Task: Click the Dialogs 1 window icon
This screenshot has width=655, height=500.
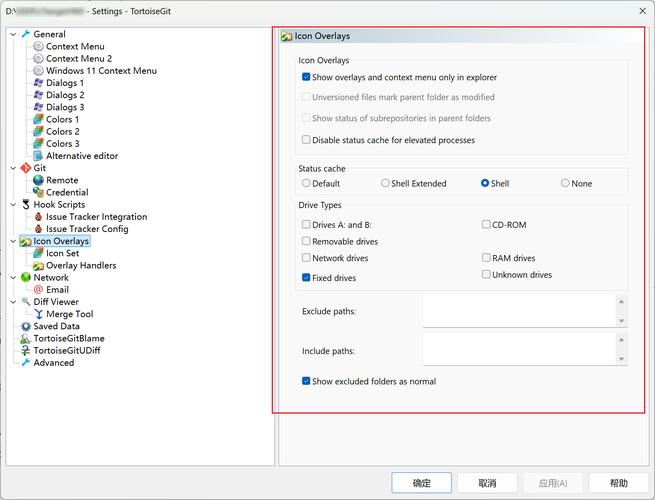Action: point(38,83)
